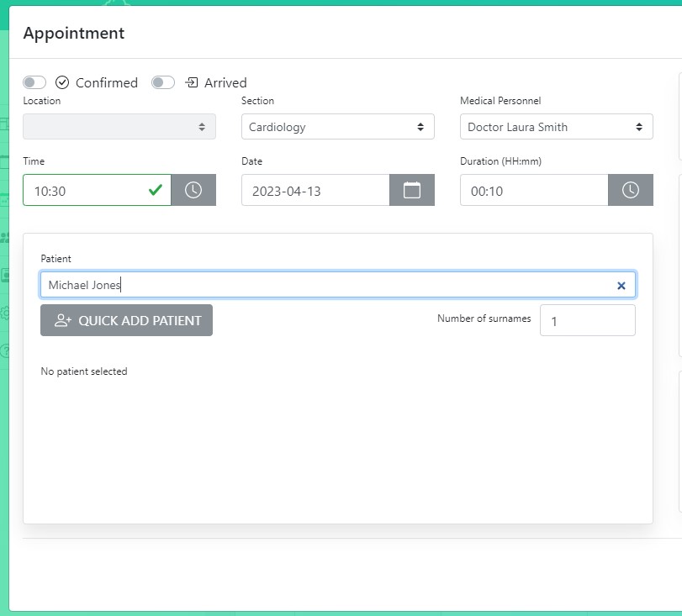Click the Time field showing 10:30
The height and width of the screenshot is (616, 682).
[88, 190]
